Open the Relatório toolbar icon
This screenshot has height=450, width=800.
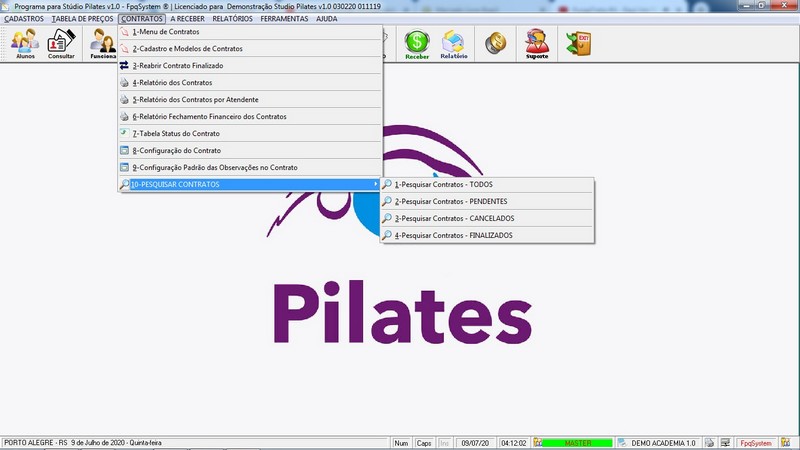point(454,44)
